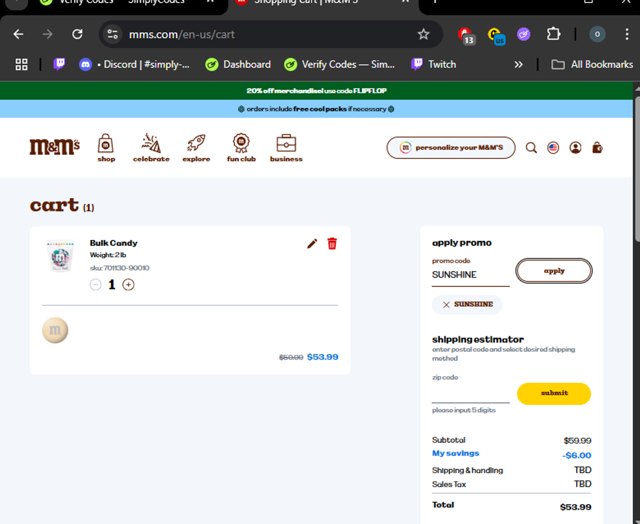Viewport: 640px width, 524px height.
Task: Open the red extension with badge 13
Action: [x=466, y=35]
